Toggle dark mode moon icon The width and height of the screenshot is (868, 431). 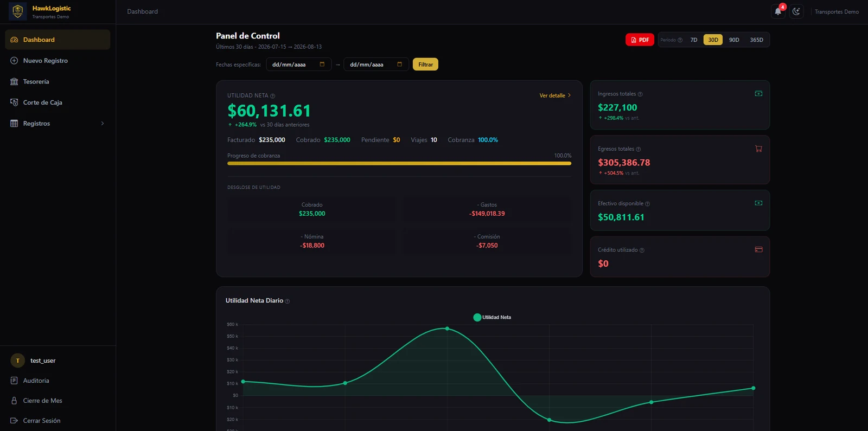tap(796, 11)
